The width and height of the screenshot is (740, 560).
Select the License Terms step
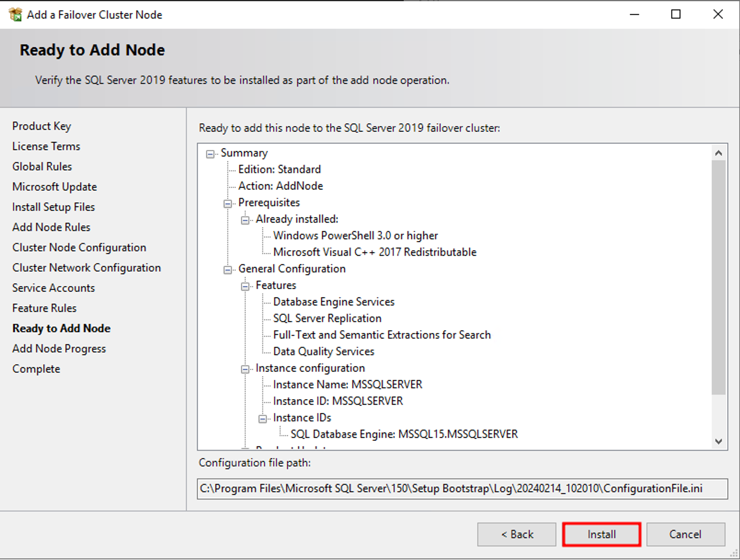(x=46, y=146)
